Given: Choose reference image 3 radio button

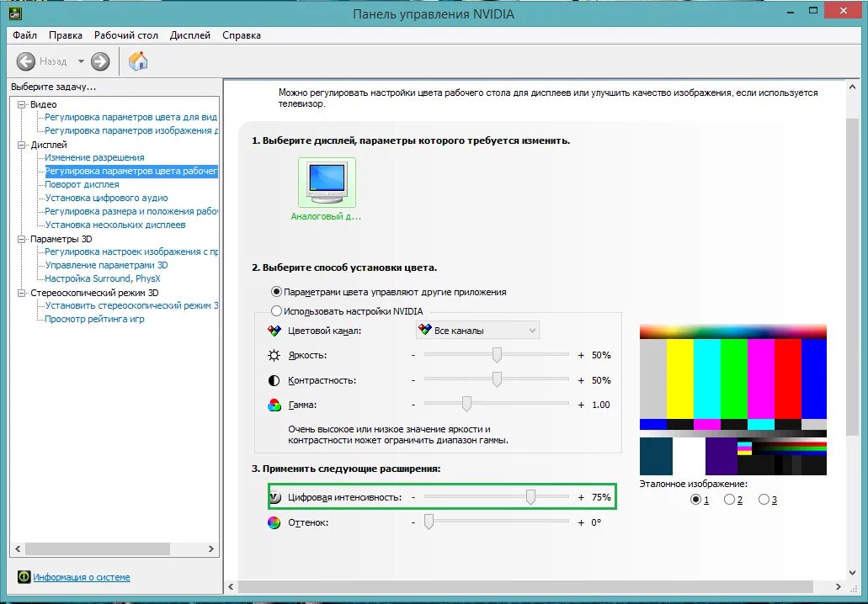Looking at the screenshot, I should pyautogui.click(x=764, y=500).
